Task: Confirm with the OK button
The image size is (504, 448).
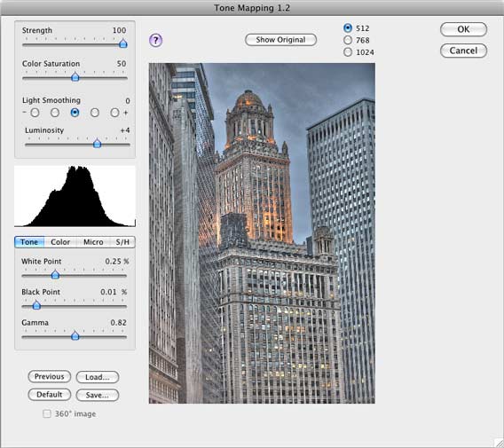Action: 463,29
